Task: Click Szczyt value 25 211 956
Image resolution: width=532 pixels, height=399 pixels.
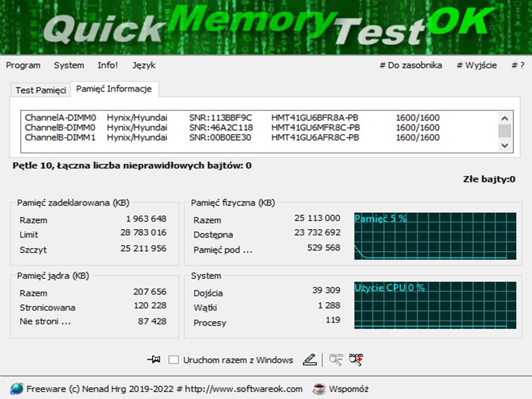Action: click(x=143, y=248)
